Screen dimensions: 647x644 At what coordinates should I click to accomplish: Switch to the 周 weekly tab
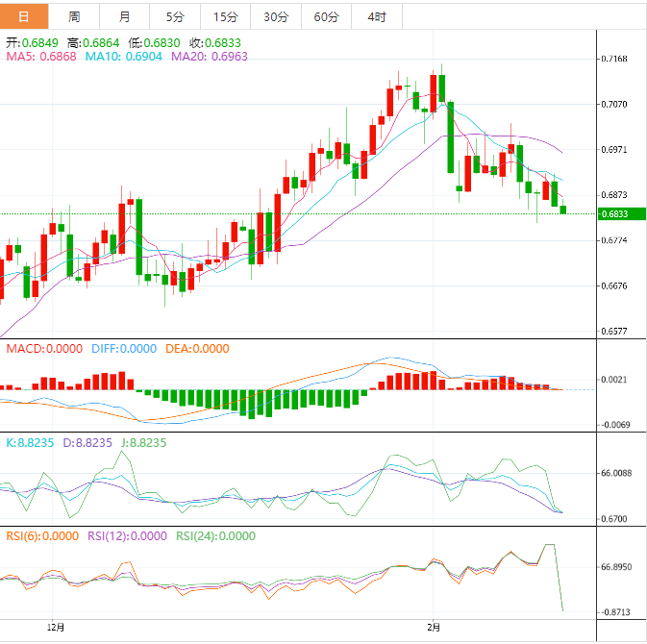(x=74, y=16)
